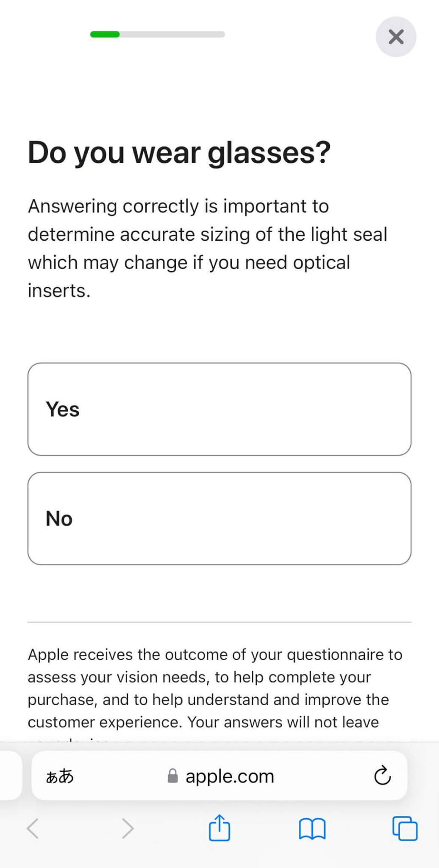
Task: Tap the "Do you wear glasses?" heading
Action: 179,153
